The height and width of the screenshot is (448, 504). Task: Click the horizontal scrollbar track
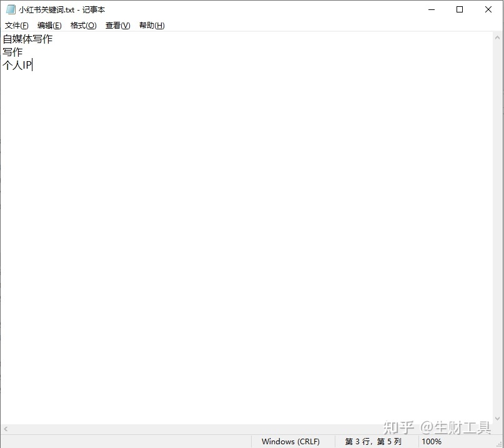(x=250, y=429)
